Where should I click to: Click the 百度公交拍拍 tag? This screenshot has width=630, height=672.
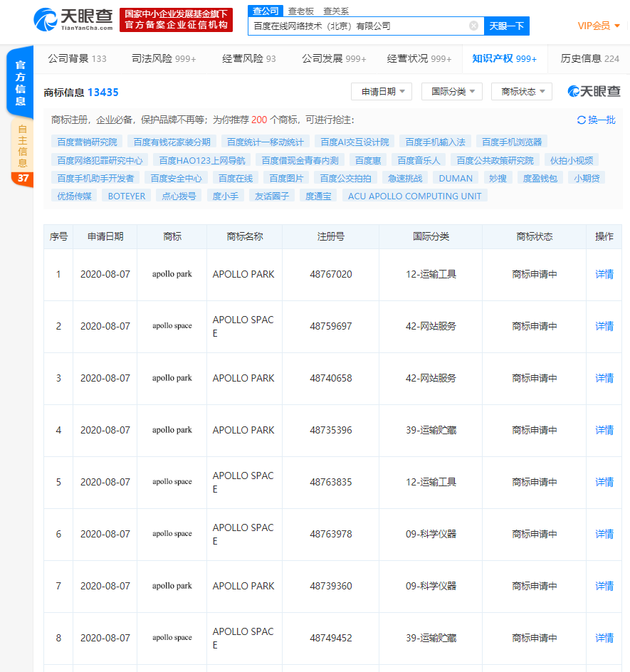click(x=345, y=178)
